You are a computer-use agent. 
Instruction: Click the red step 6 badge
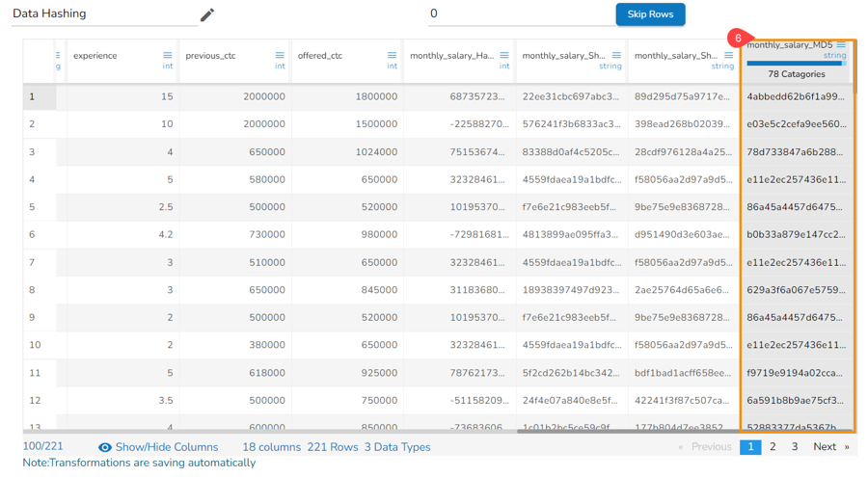point(738,40)
